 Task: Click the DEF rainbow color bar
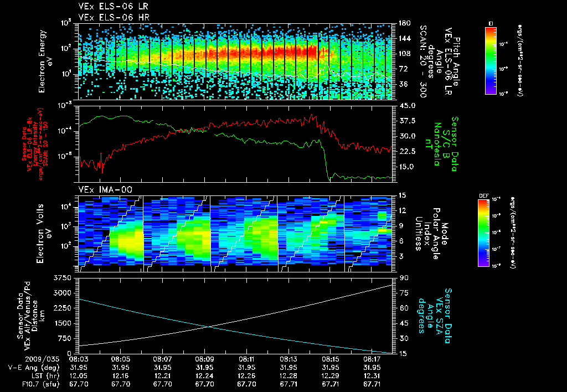tap(484, 233)
